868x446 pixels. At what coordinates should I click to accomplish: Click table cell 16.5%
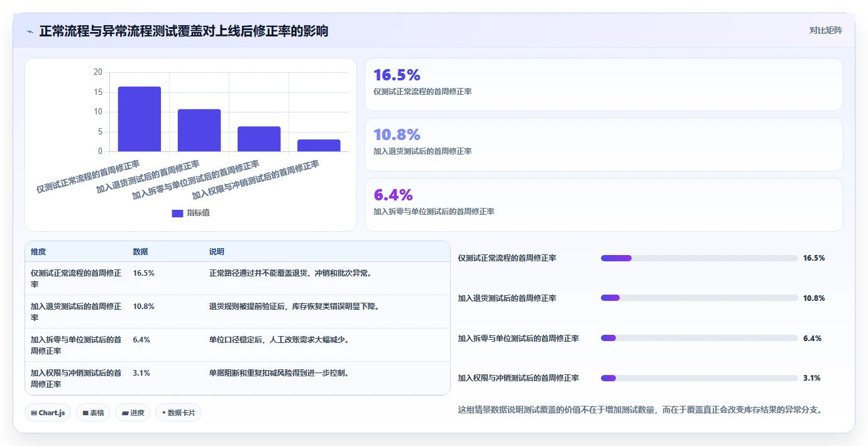tap(143, 273)
